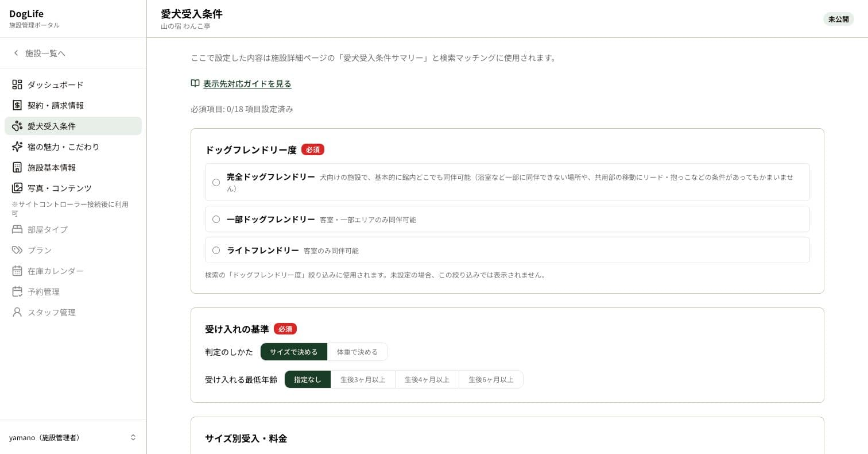Click the tag icon for プラン

coord(17,250)
